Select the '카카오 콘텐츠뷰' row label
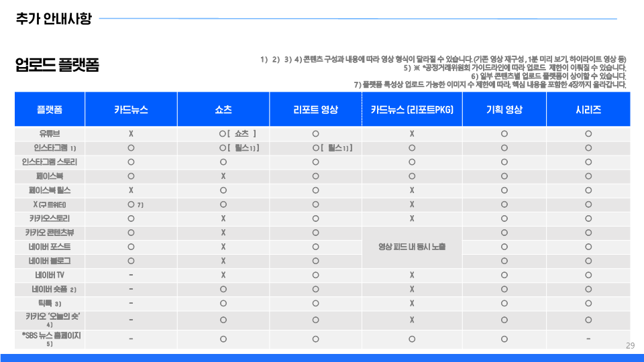 point(50,233)
